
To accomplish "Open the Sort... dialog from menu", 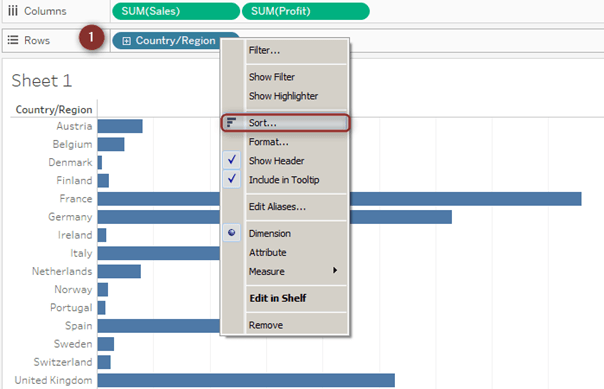I will pos(285,123).
